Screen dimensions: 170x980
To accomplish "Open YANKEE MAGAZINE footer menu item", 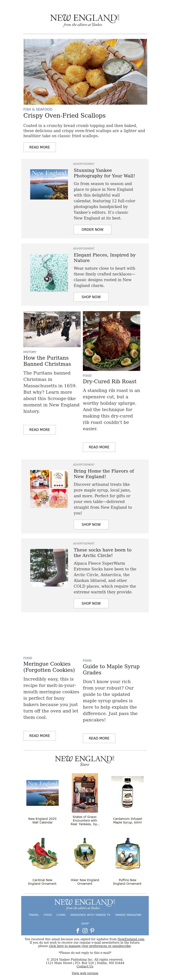I will point(128,914).
